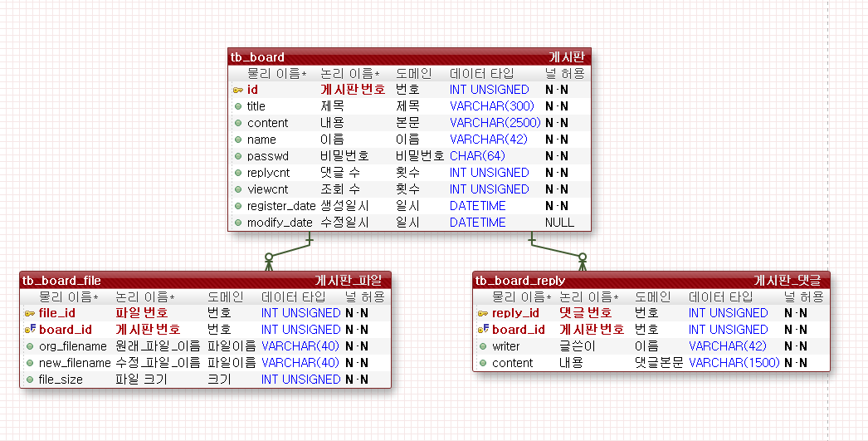Click the green bullet icon next to org_filename

coord(30,346)
